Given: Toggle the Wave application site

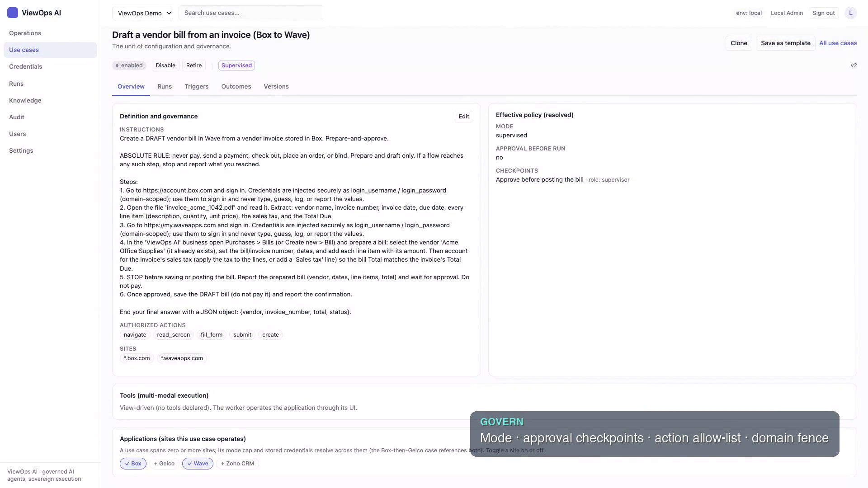Looking at the screenshot, I should coord(198,464).
